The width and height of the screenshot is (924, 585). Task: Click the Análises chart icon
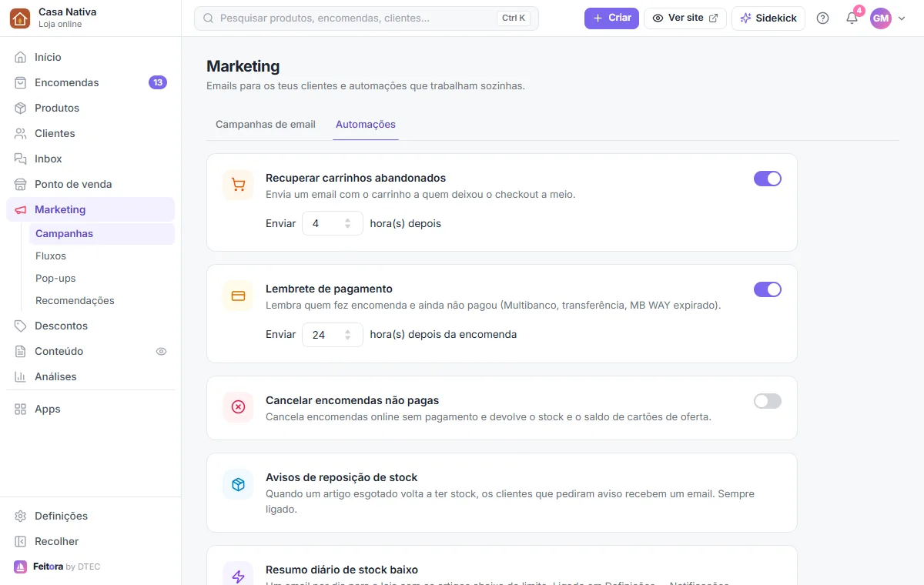click(21, 376)
